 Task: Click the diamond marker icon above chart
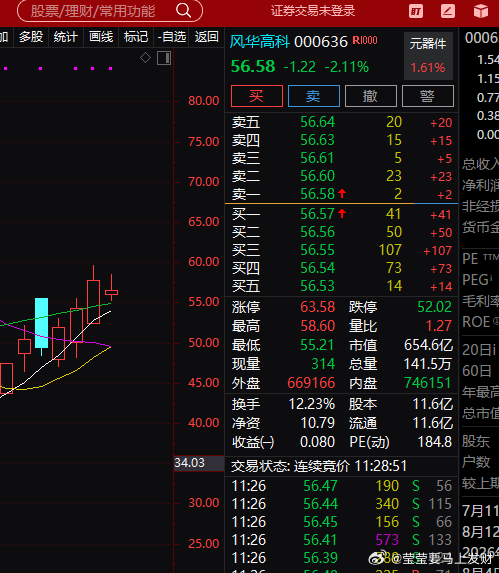145,58
